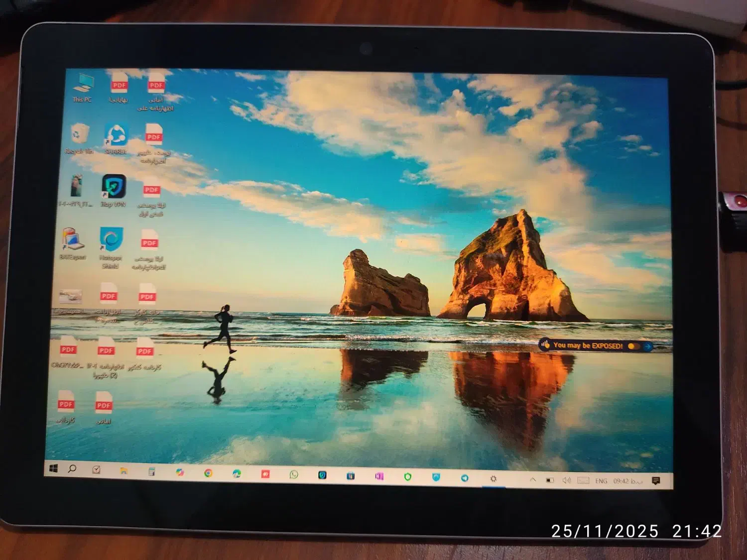The height and width of the screenshot is (560, 747).
Task: Expand the hidden system tray icons chevron
Action: [532, 480]
